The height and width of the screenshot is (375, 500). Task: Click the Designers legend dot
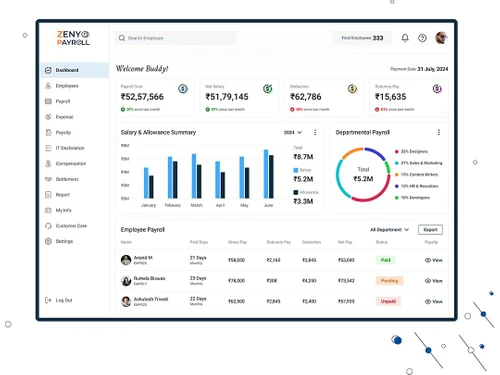pos(397,152)
